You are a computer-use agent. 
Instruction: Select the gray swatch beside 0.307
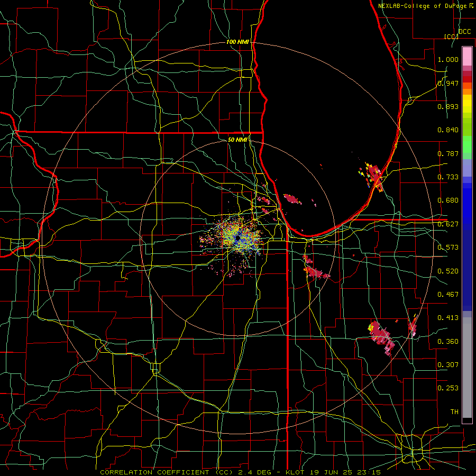tap(467, 368)
